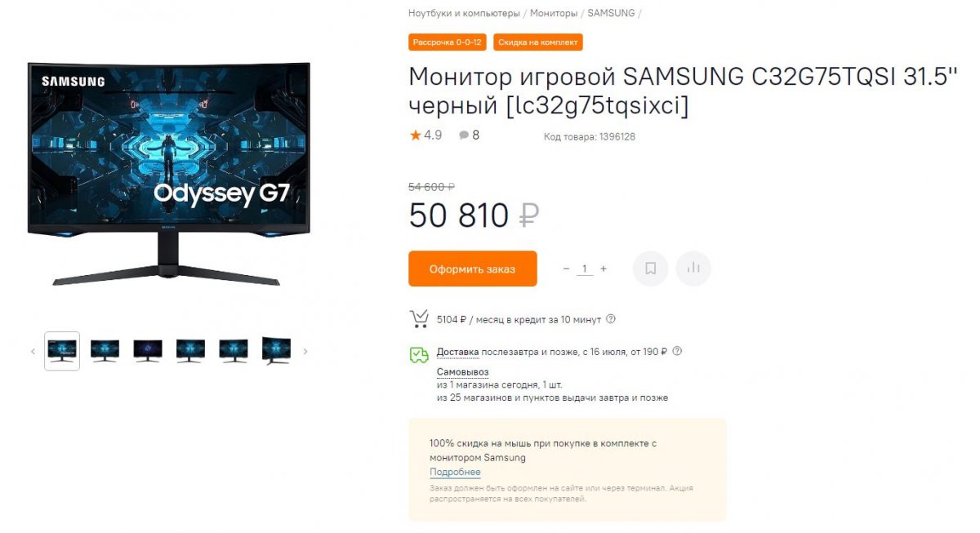Open reviews via comment bubble icon

(464, 135)
